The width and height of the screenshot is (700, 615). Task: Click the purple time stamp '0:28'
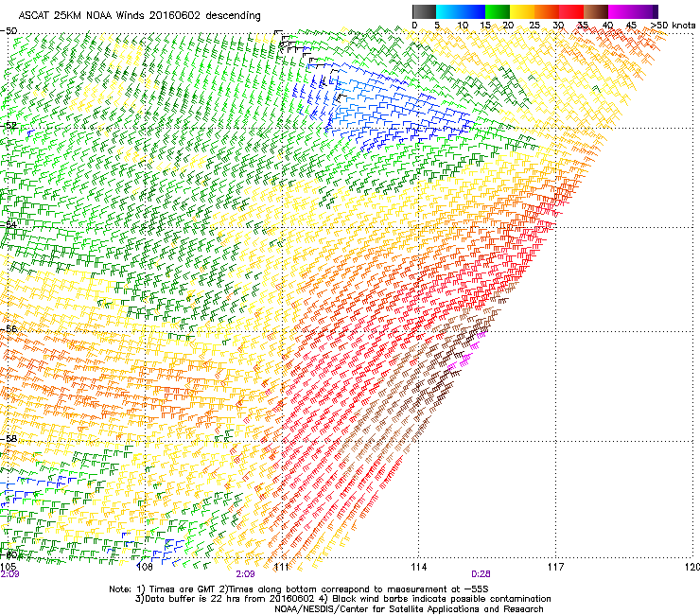(481, 574)
